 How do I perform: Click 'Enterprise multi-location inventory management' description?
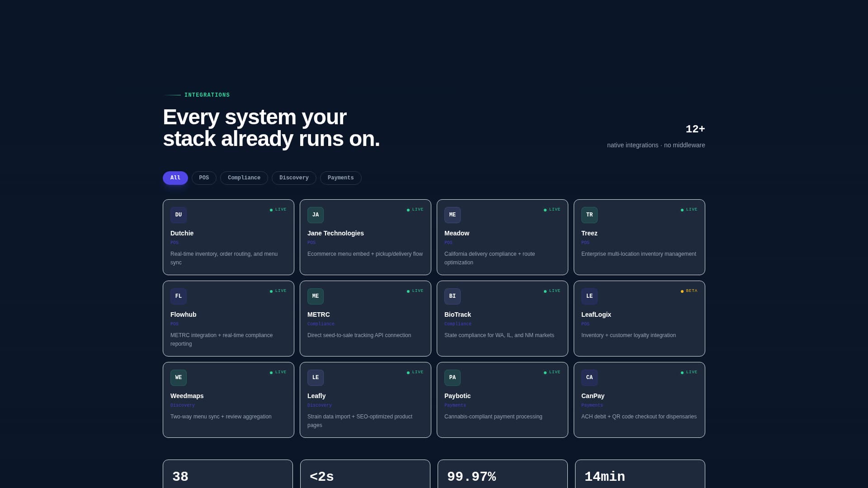tap(639, 254)
